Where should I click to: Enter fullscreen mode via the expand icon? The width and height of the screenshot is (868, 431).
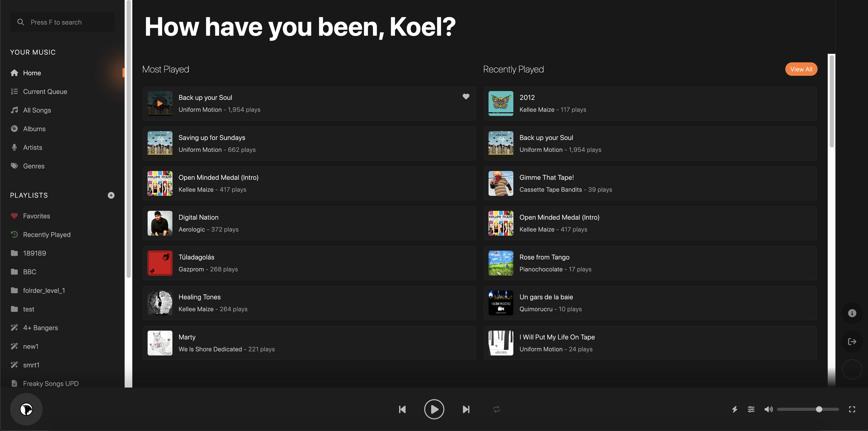coord(852,409)
